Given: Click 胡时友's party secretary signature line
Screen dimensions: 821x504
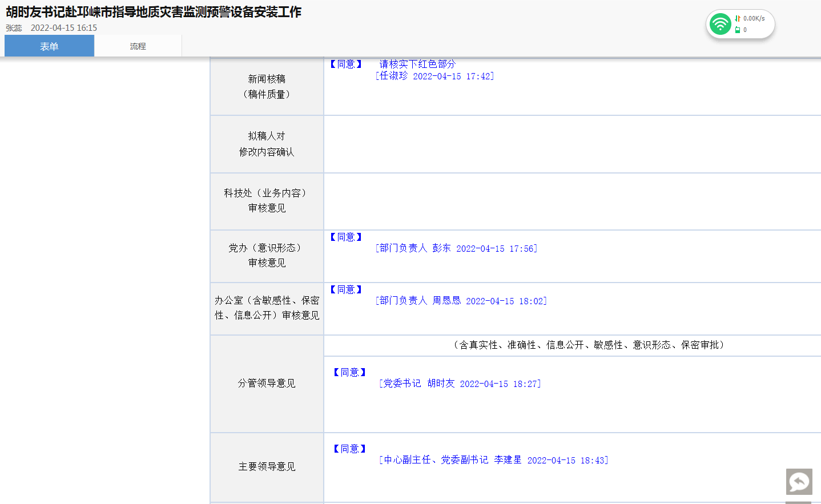Looking at the screenshot, I should (460, 384).
